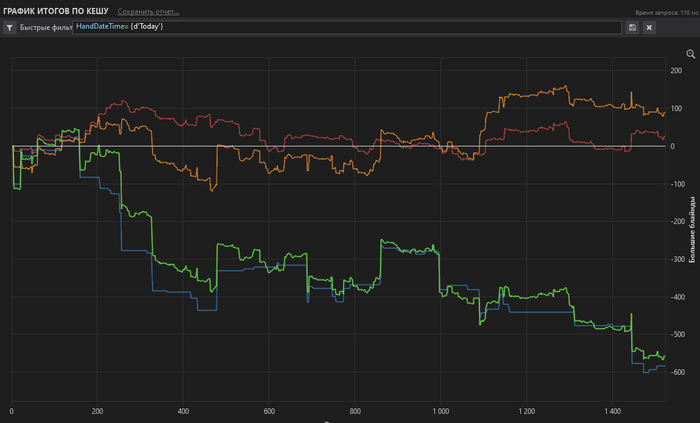Screen dimensions: 700x423
Task: Click the magnifier zoom icon above chart
Action: point(691,54)
